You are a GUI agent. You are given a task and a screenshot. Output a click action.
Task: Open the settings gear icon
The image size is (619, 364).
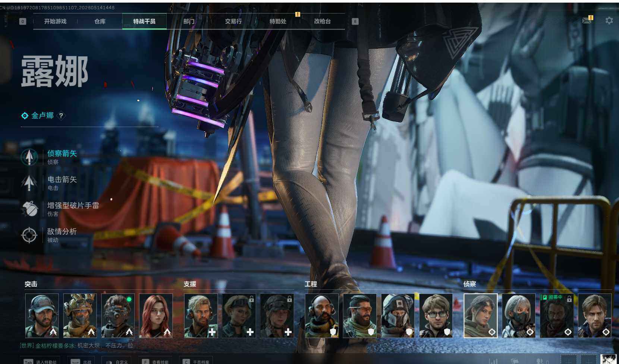609,21
